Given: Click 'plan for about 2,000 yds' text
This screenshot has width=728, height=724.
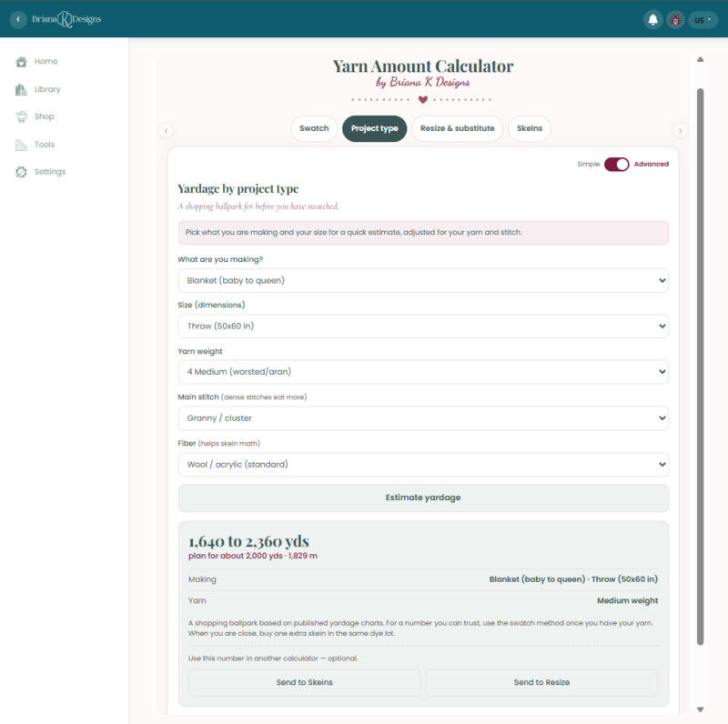Looking at the screenshot, I should [x=236, y=556].
